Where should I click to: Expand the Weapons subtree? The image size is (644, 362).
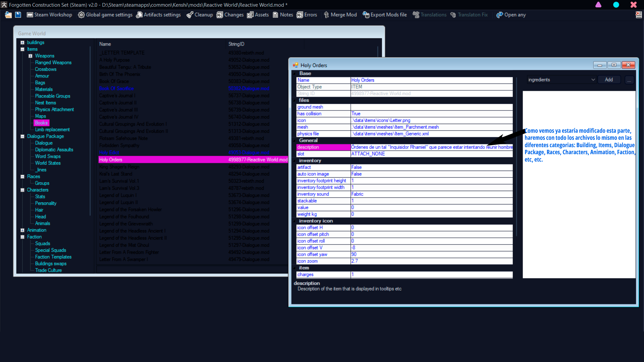pyautogui.click(x=31, y=56)
